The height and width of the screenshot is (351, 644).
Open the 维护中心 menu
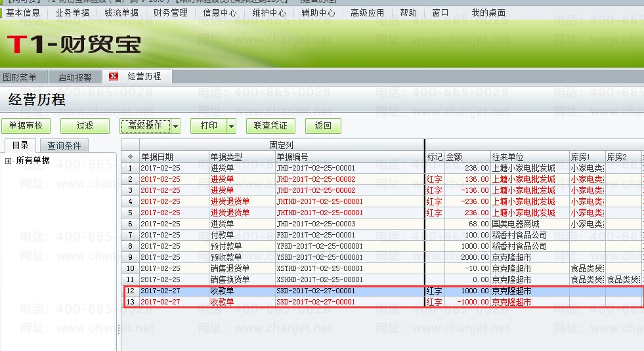(x=269, y=12)
